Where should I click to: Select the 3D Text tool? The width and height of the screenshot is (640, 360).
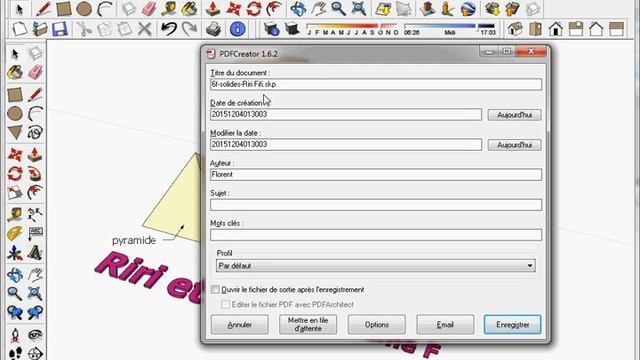coord(35,253)
